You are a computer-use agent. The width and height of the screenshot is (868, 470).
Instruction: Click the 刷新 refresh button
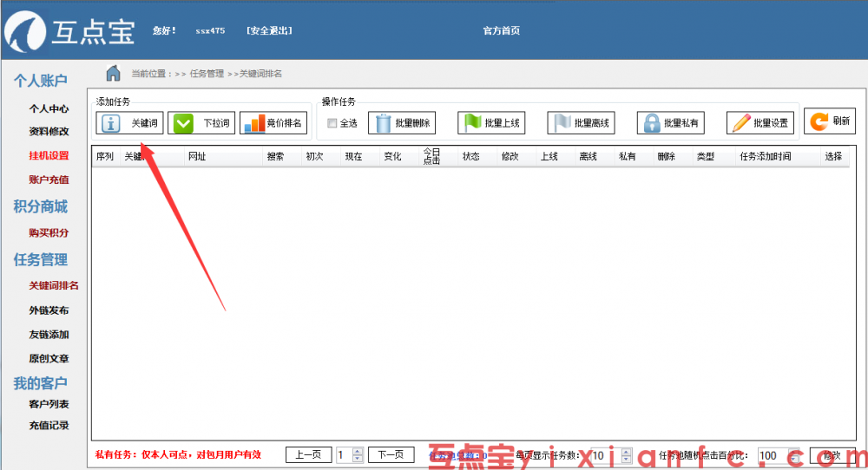point(830,121)
